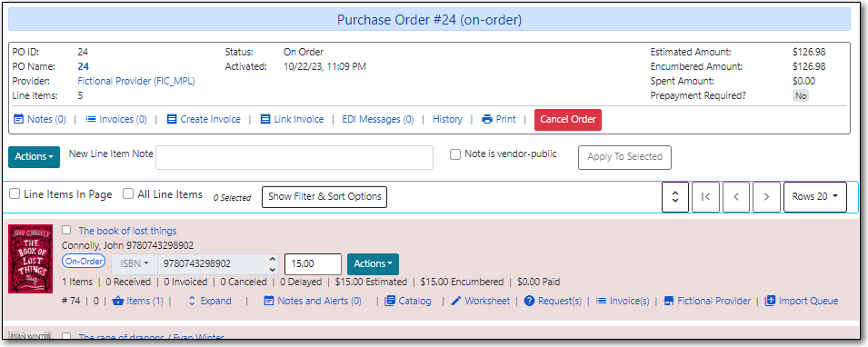
Task: Click the Fictional Provider store icon
Action: [669, 301]
